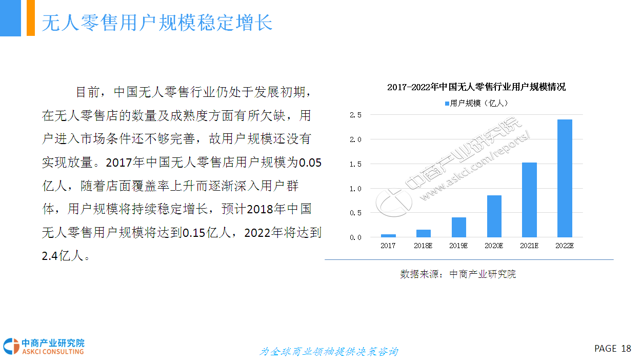Screen dimensions: 641x364
Task: Select the 2021E bar in the chart
Action: click(x=529, y=199)
